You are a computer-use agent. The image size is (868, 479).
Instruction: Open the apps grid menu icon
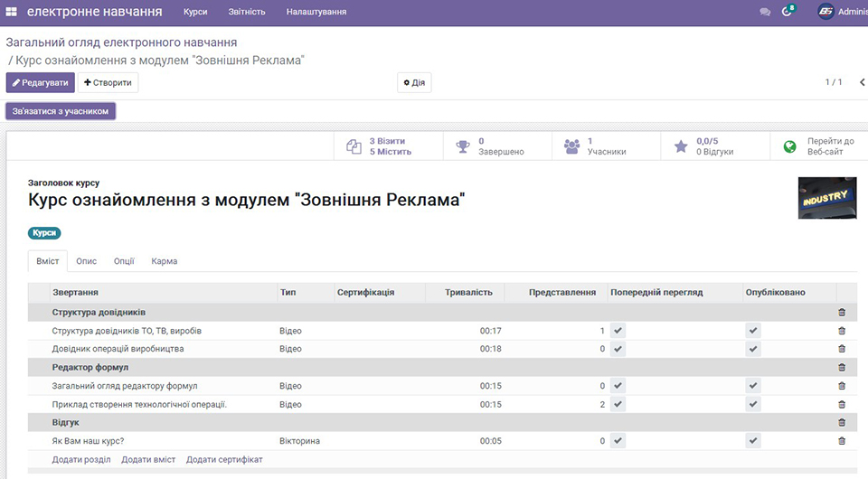(12, 13)
